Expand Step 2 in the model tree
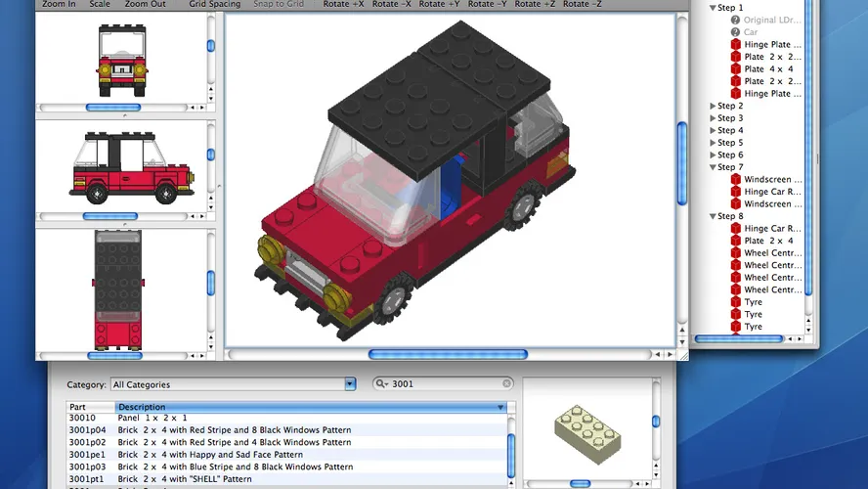 click(x=713, y=106)
